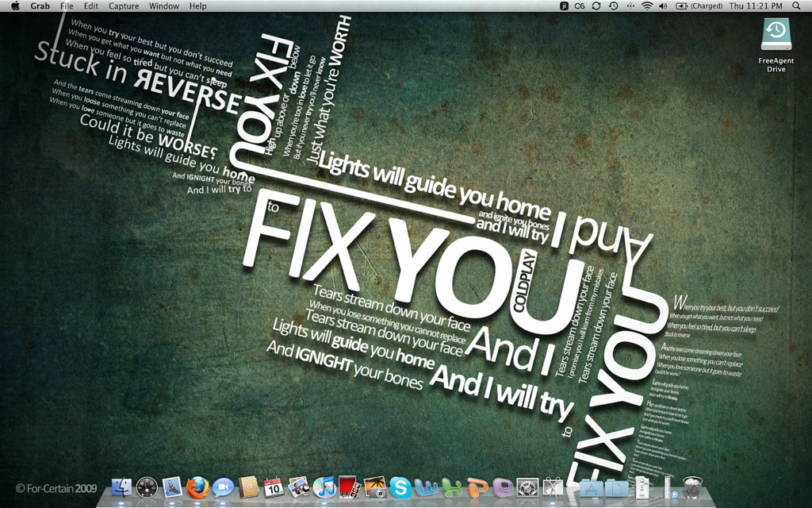
Task: Open Microsoft Word in the Dock
Action: coord(426,488)
